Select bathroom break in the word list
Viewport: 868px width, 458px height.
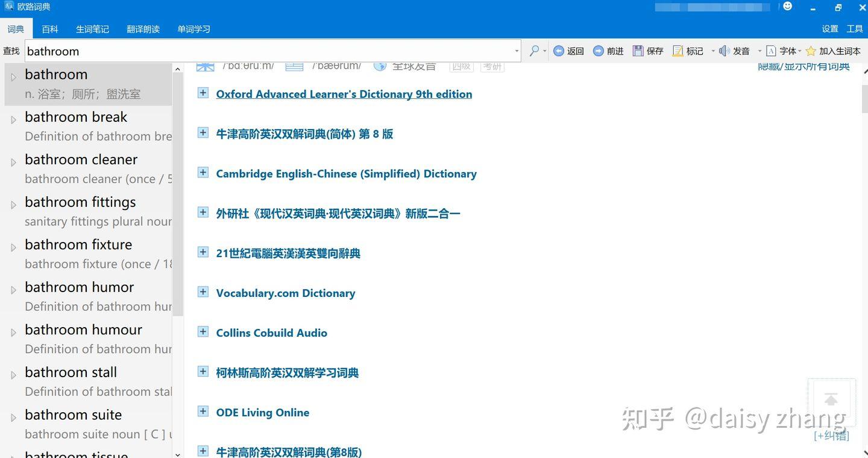click(x=89, y=126)
